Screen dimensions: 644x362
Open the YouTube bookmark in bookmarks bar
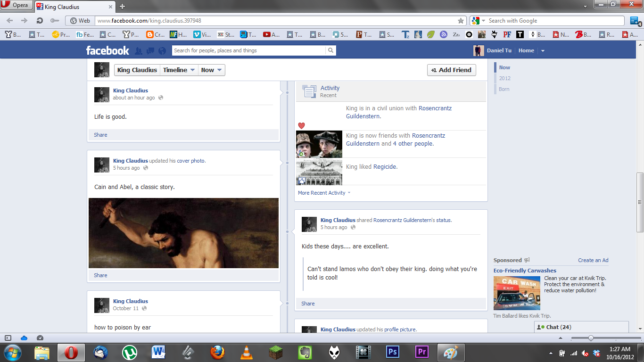pos(271,34)
